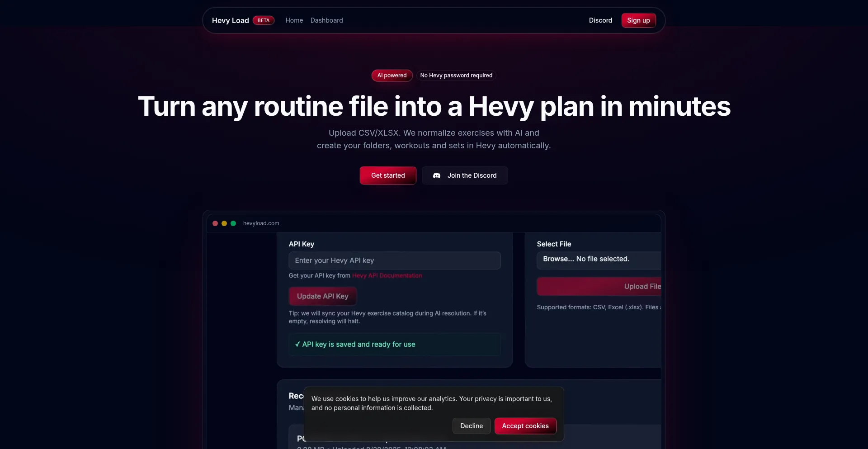Viewport: 868px width, 449px height.
Task: Click the main headline text
Action: tap(434, 107)
